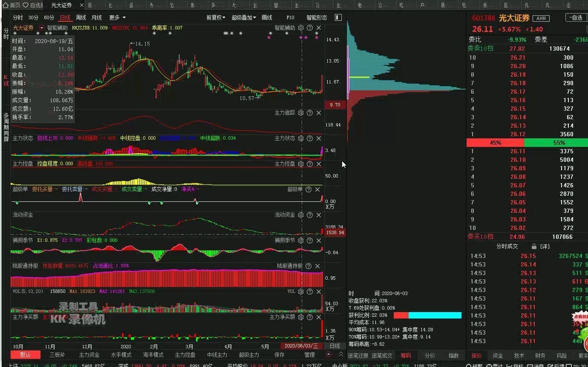This screenshot has height=367, width=588.
Task: Expand the 更多 periods dropdown
Action: coord(117,17)
